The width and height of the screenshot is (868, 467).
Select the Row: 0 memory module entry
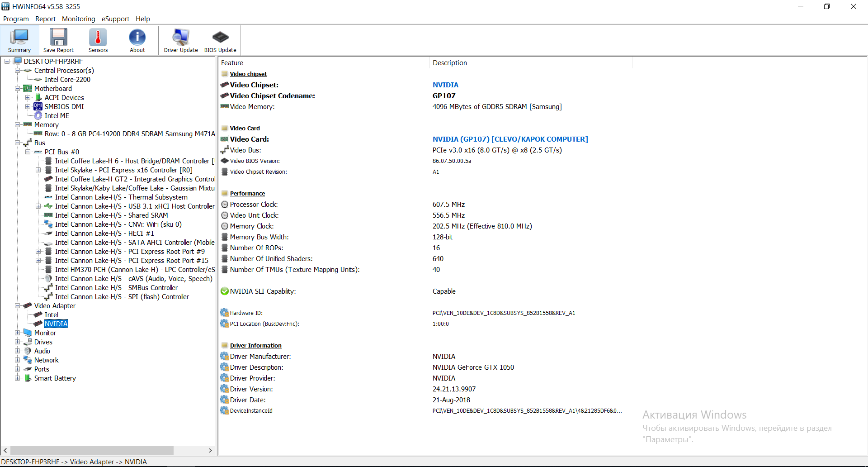coord(130,133)
